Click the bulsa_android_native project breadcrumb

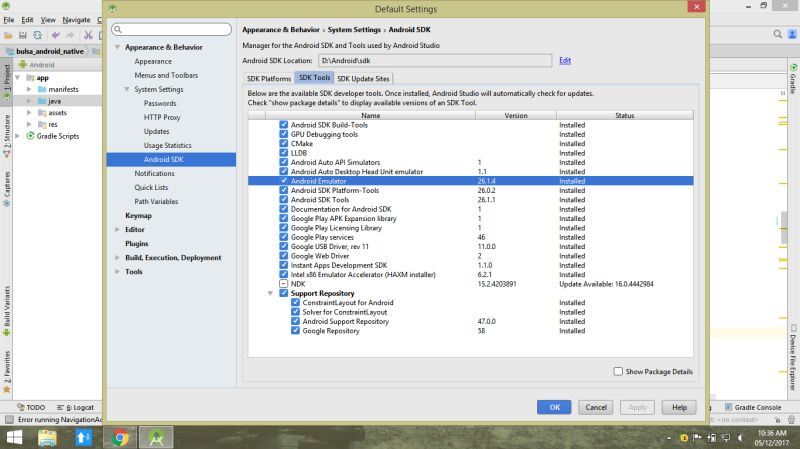tap(49, 51)
